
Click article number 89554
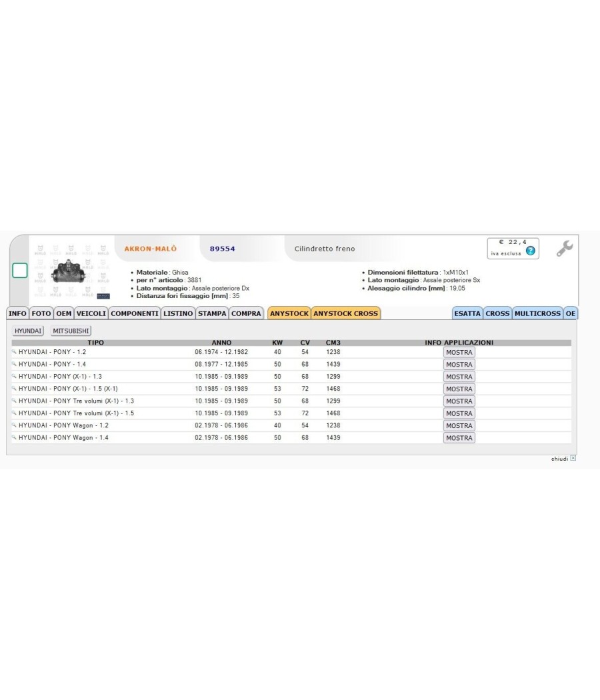(x=222, y=249)
